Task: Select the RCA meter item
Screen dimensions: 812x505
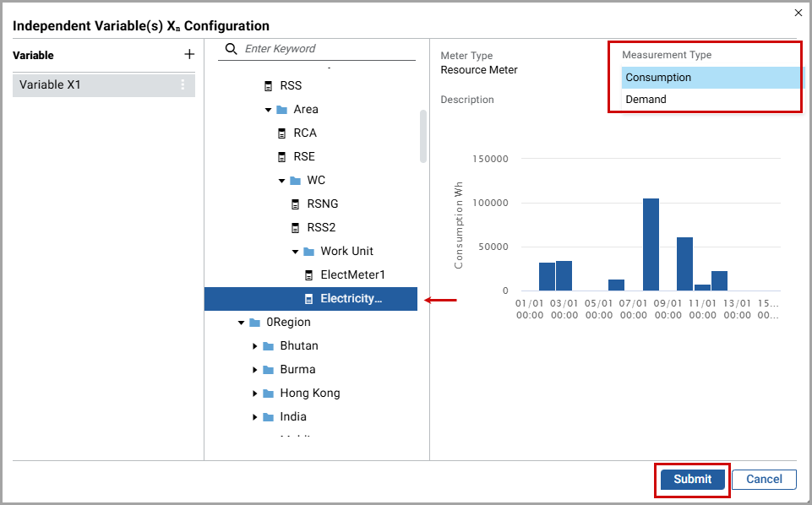Action: pyautogui.click(x=304, y=133)
